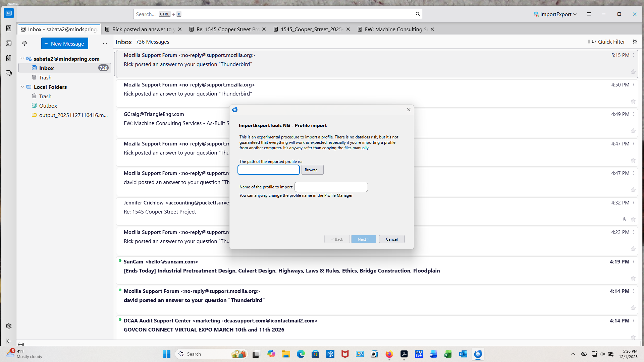
Task: Click the Browse... button in the dialog
Action: point(312,170)
